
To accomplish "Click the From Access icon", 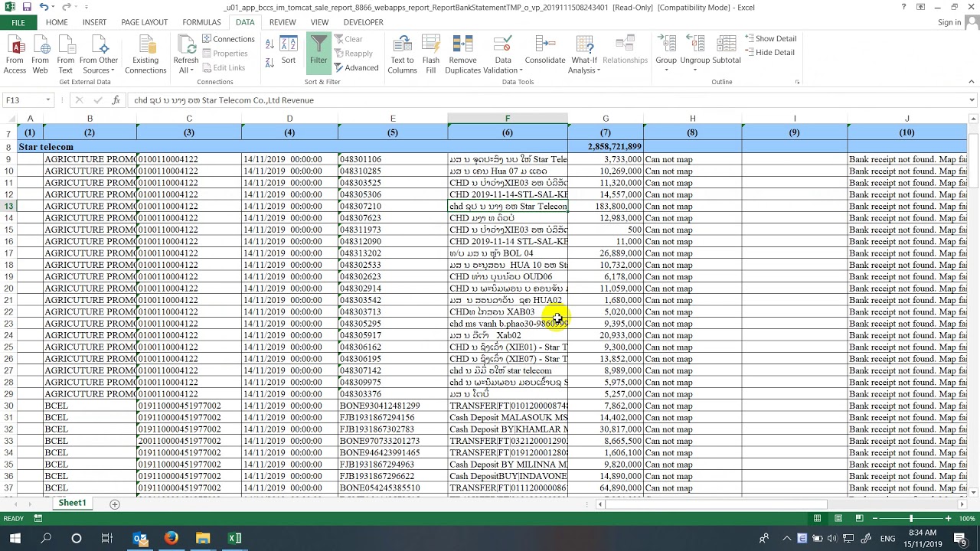I will click(15, 54).
